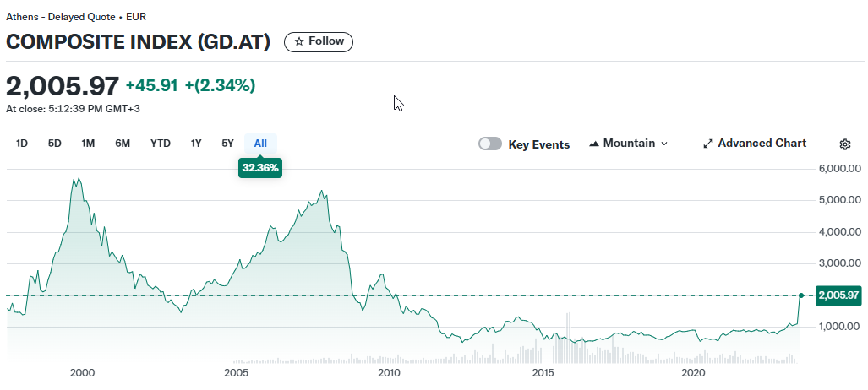The width and height of the screenshot is (868, 390).
Task: Click the mountain icon beside chart type
Action: [x=594, y=144]
